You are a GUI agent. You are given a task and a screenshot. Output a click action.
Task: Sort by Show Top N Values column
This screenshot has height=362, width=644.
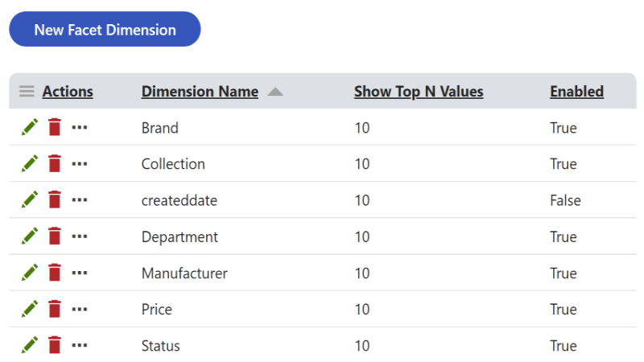[419, 92]
